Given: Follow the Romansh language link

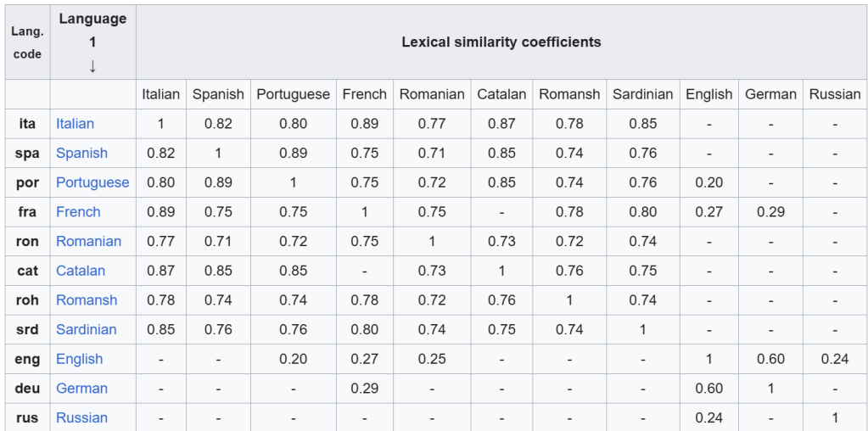Looking at the screenshot, I should pos(87,300).
